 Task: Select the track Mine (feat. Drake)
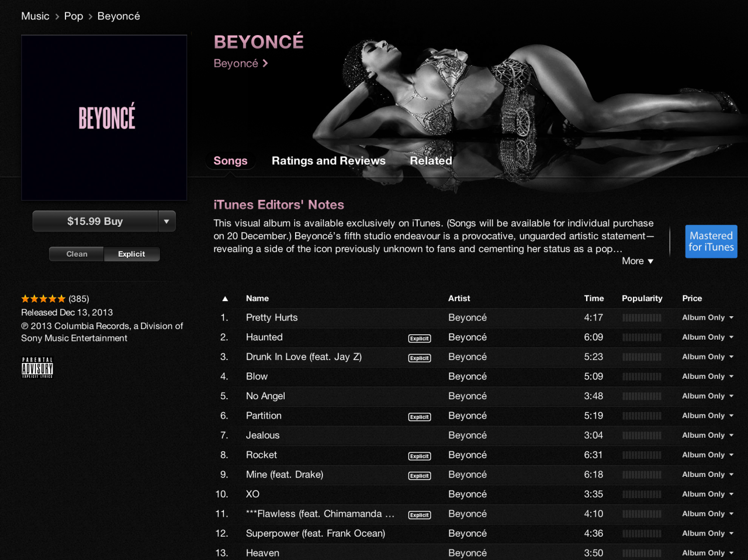(285, 475)
